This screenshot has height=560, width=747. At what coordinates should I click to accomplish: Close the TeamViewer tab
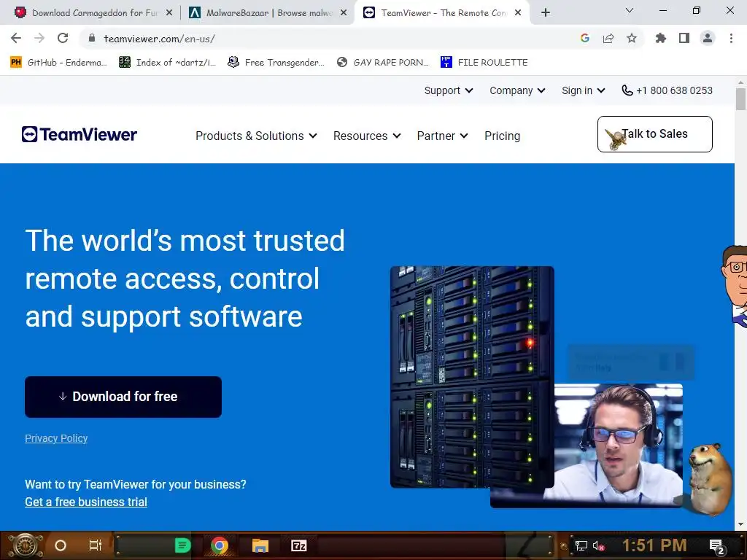point(518,13)
